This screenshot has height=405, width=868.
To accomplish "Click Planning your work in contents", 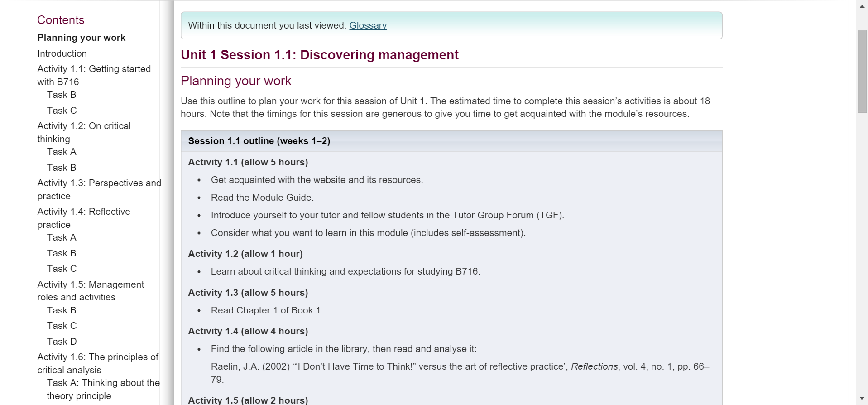I will click(x=82, y=38).
